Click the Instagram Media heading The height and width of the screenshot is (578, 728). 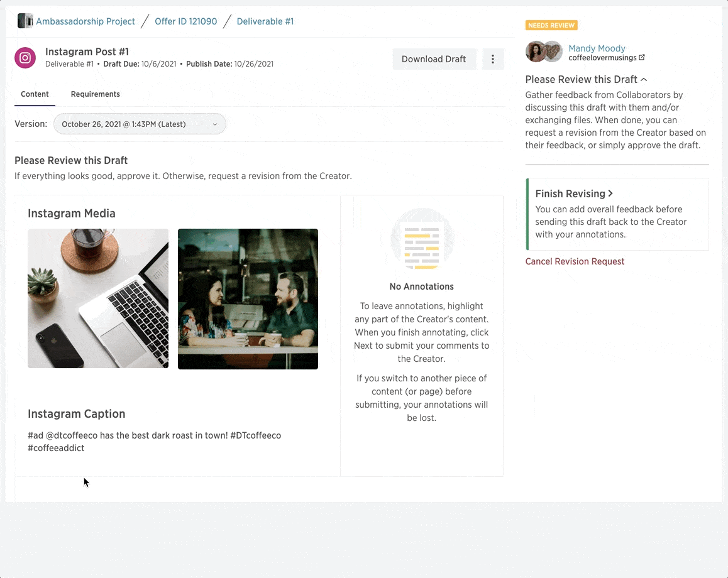pos(72,214)
